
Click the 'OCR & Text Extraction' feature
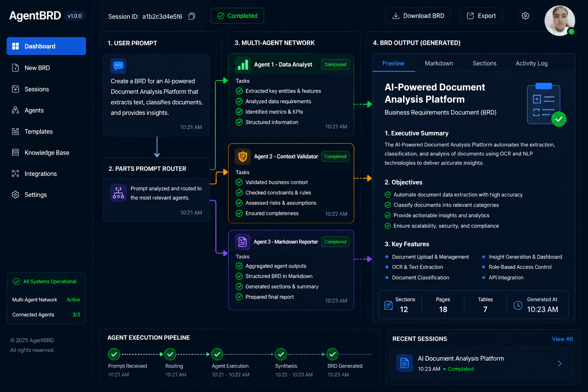417,267
